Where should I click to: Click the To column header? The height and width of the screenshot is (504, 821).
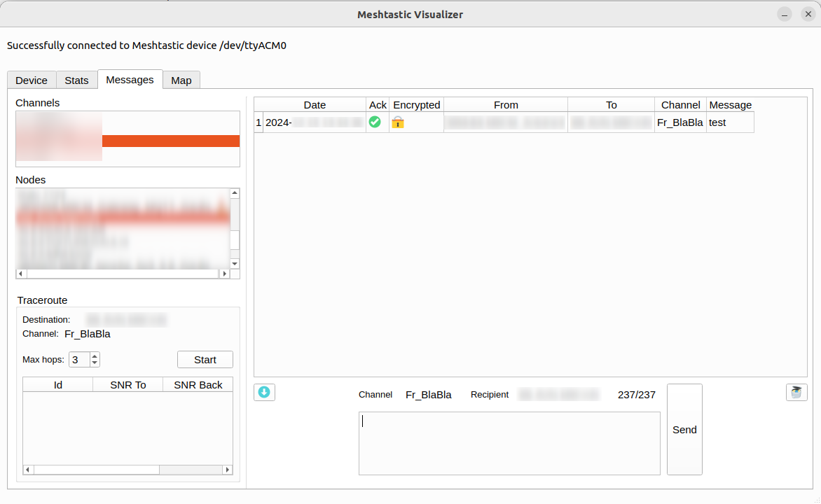point(611,105)
